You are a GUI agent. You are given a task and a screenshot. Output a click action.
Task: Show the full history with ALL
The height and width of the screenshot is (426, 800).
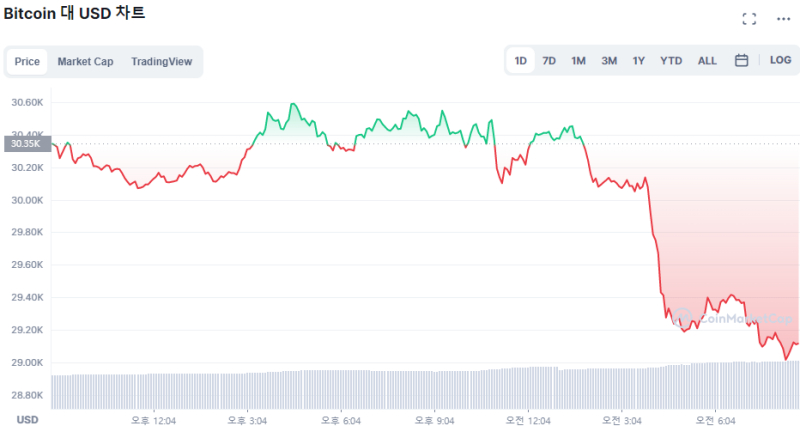707,60
